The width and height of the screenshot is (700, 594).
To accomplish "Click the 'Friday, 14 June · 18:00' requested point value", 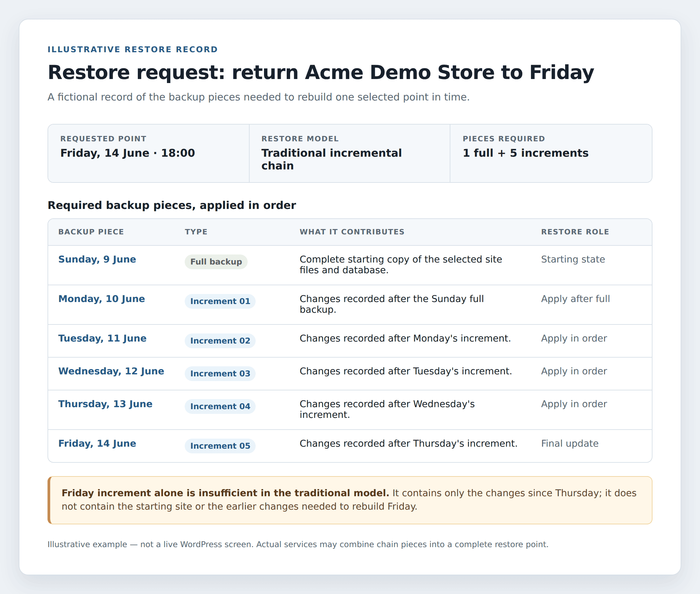I will (x=127, y=153).
